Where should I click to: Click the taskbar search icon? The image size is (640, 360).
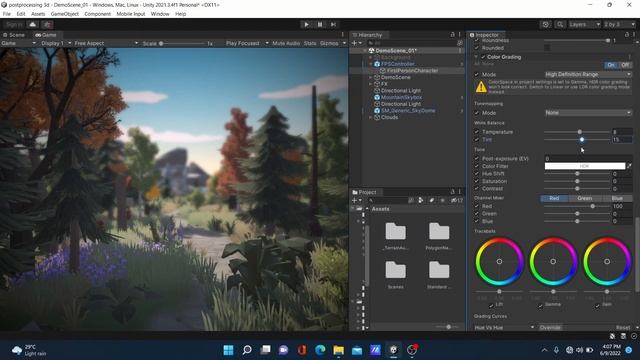point(247,350)
